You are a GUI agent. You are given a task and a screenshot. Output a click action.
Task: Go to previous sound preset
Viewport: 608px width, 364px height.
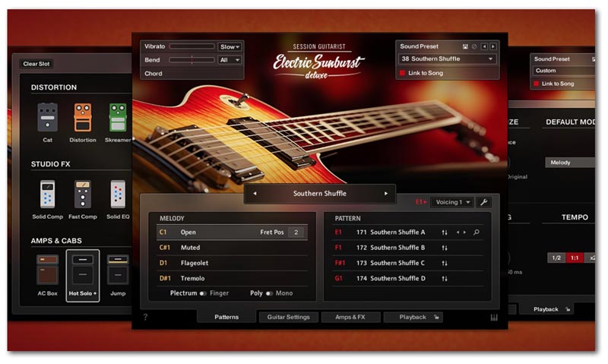(x=484, y=46)
